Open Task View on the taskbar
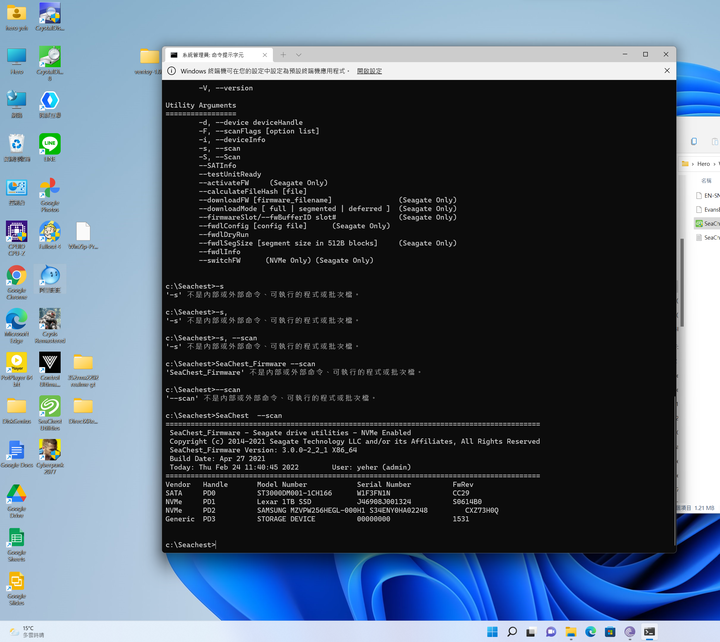This screenshot has width=720, height=642. point(531,632)
